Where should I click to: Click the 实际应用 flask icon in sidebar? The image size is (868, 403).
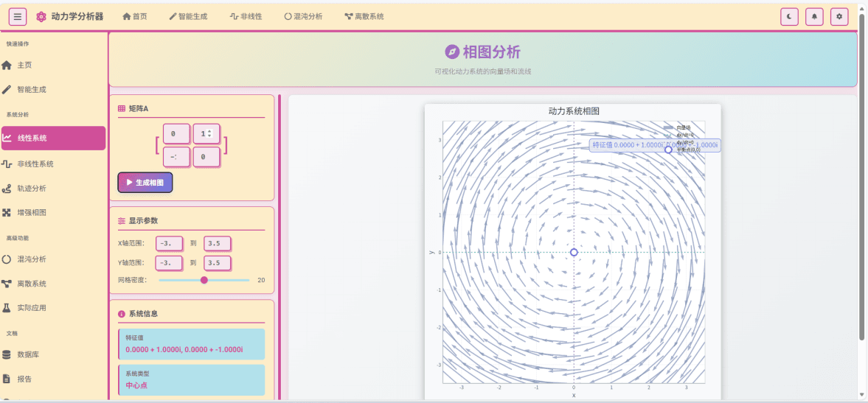pyautogui.click(x=7, y=307)
